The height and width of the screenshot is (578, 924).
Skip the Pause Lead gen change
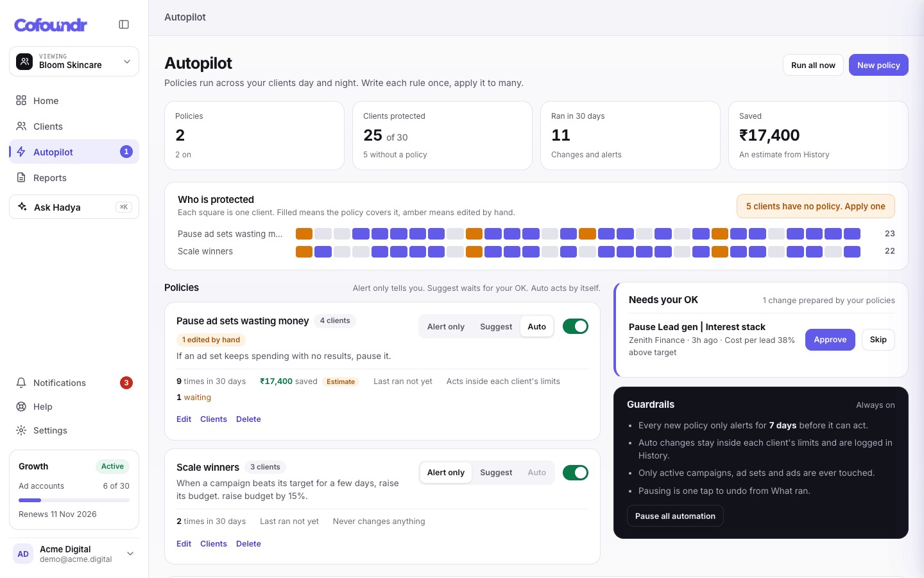[x=878, y=340]
